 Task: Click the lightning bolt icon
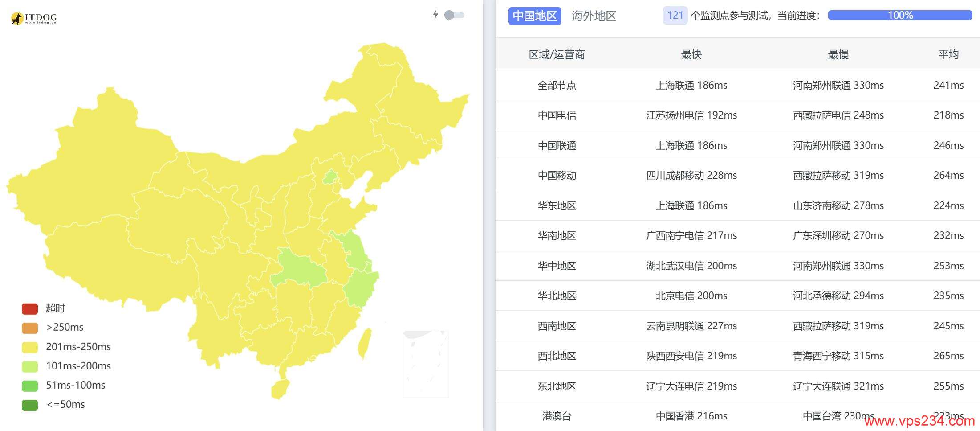435,15
